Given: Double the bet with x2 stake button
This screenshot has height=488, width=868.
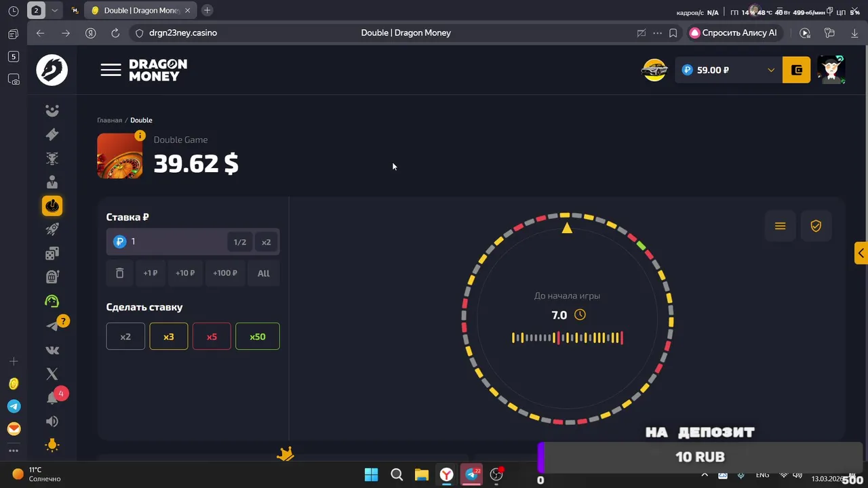Looking at the screenshot, I should pyautogui.click(x=266, y=242).
